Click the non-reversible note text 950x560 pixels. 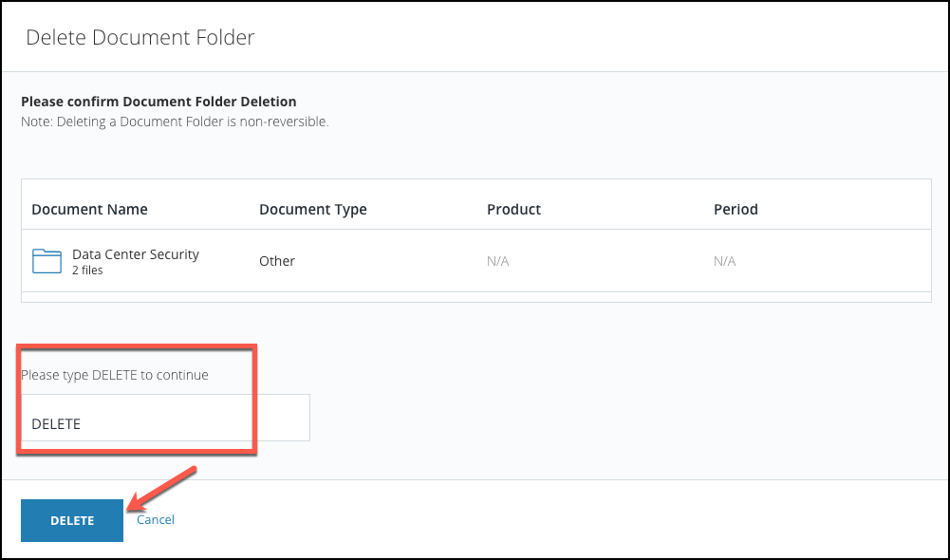pyautogui.click(x=175, y=121)
